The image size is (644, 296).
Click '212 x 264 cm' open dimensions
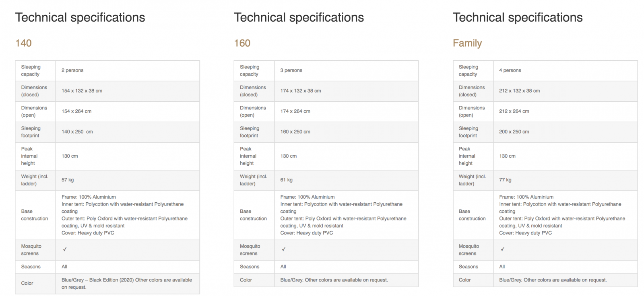[514, 111]
